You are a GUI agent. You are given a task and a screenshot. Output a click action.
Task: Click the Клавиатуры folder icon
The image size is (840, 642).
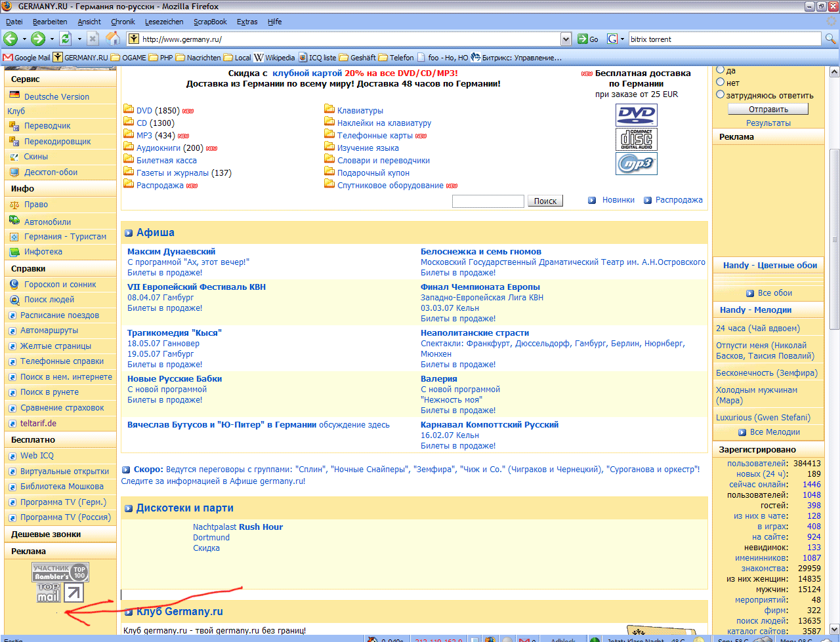329,110
